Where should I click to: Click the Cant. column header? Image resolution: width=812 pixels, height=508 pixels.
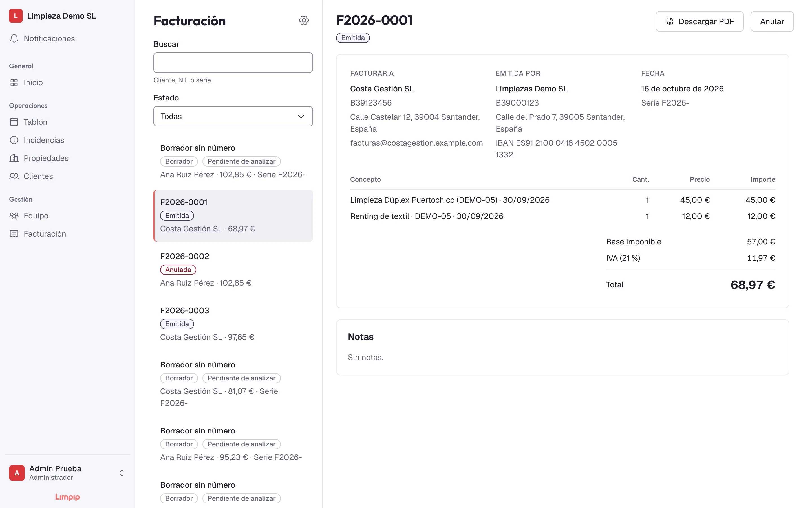tap(641, 179)
